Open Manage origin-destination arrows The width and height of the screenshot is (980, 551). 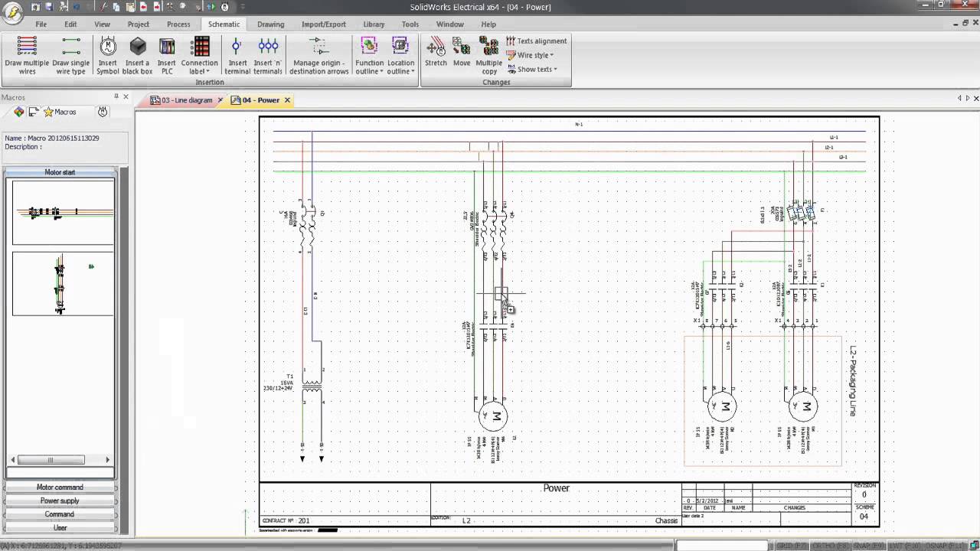click(x=318, y=56)
